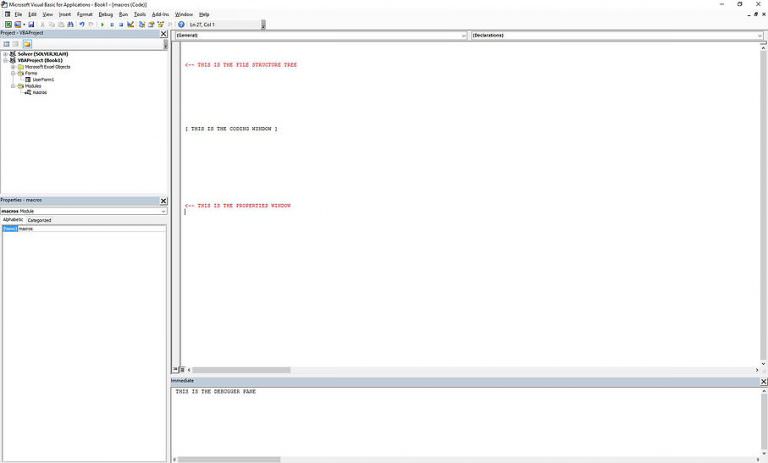Close the Immediate window
This screenshot has height=463, width=768.
pos(764,381)
